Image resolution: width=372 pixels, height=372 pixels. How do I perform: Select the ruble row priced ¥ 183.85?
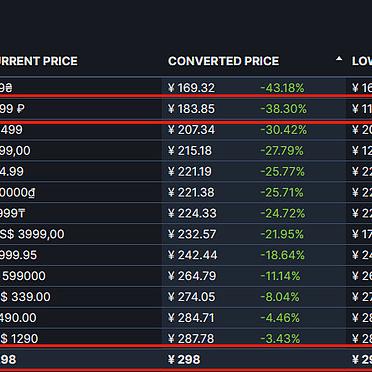(x=186, y=109)
